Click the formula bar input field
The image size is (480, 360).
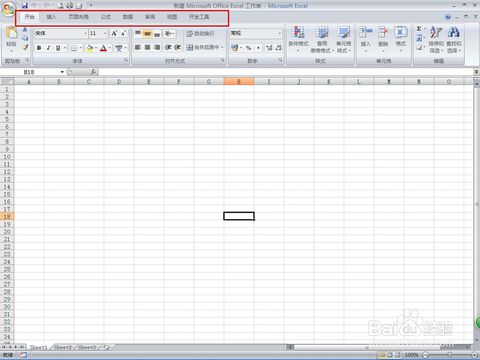(286, 72)
